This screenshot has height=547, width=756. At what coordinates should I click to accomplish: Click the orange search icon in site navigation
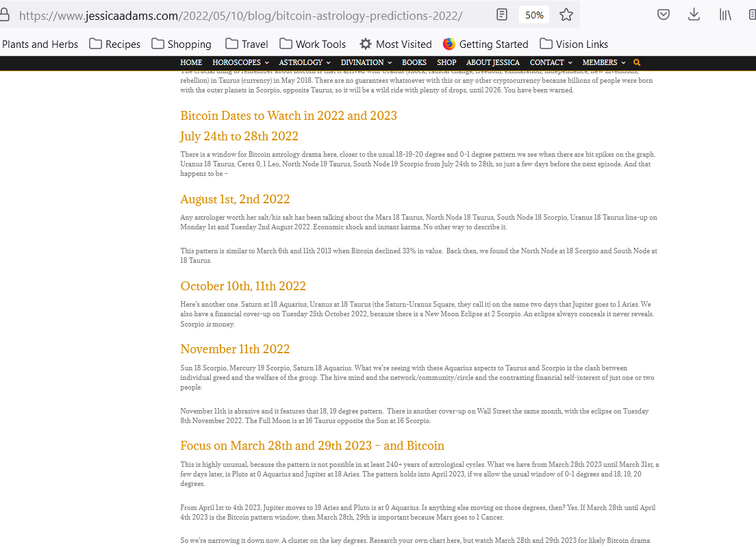tap(637, 62)
